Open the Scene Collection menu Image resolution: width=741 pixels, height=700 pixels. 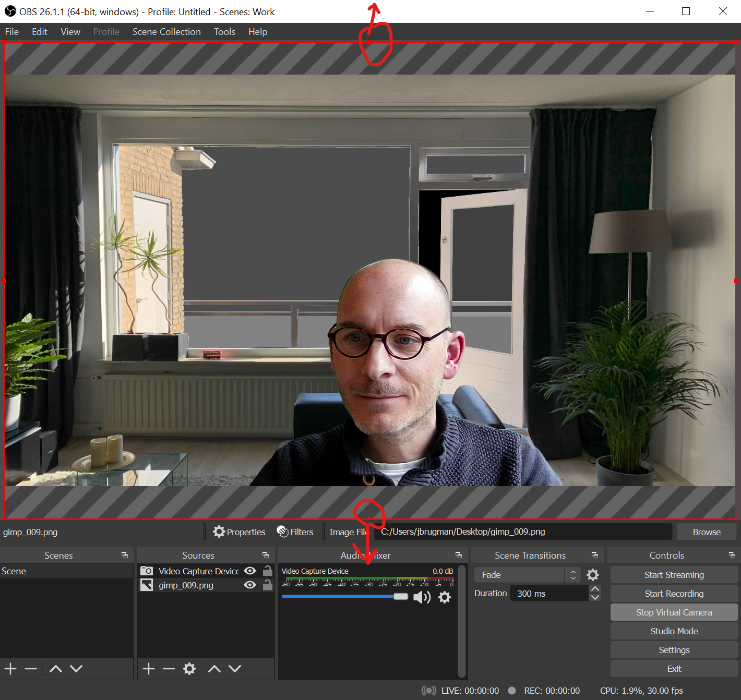tap(166, 32)
